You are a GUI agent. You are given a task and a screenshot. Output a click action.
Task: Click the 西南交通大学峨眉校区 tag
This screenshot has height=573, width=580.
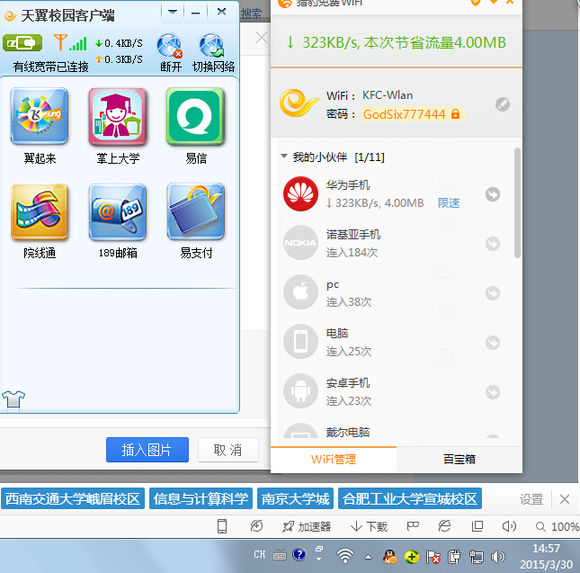pos(72,499)
